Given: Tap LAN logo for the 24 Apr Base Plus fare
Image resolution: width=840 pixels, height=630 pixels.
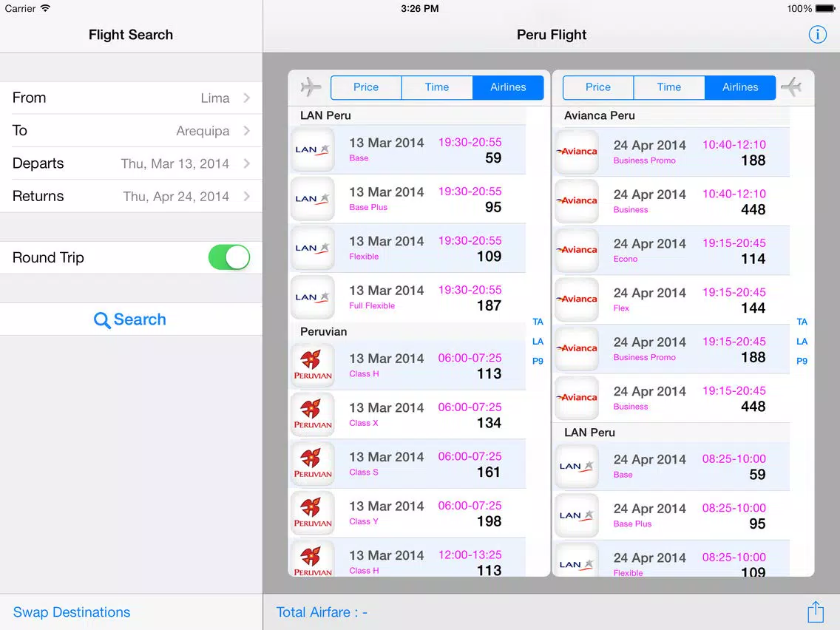Looking at the screenshot, I should (577, 515).
